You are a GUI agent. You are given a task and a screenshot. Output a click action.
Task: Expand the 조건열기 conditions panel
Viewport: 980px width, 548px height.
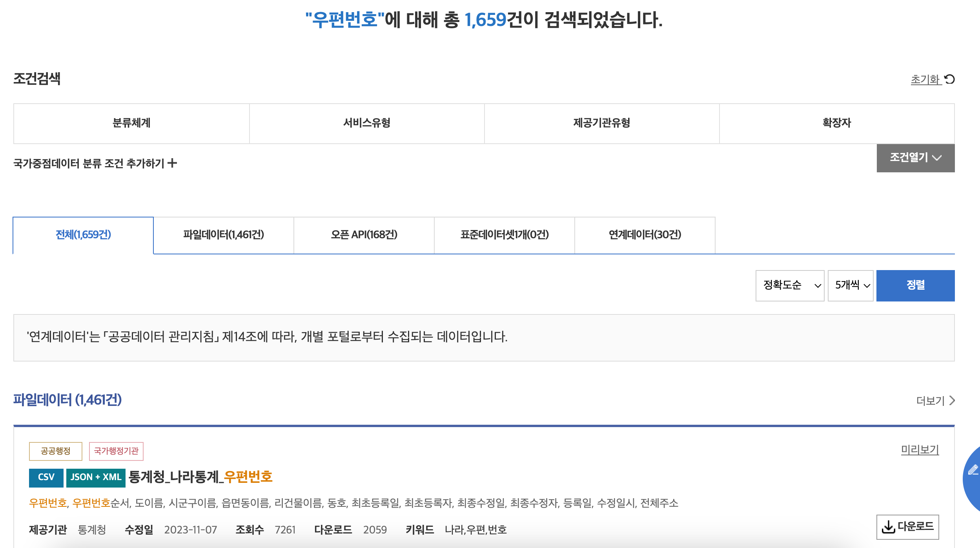(x=915, y=158)
